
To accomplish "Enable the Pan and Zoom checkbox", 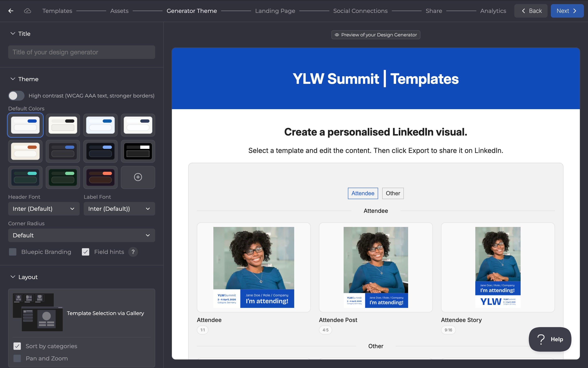I will [17, 358].
